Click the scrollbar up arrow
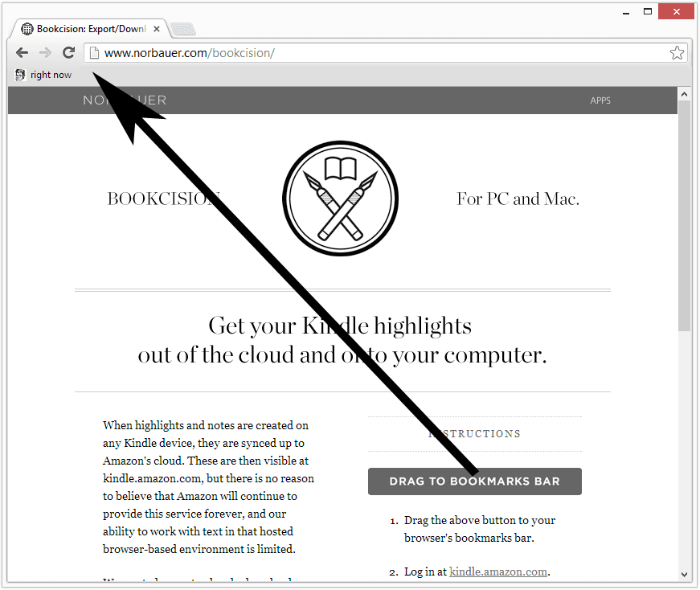This screenshot has height=590, width=700. coord(684,94)
